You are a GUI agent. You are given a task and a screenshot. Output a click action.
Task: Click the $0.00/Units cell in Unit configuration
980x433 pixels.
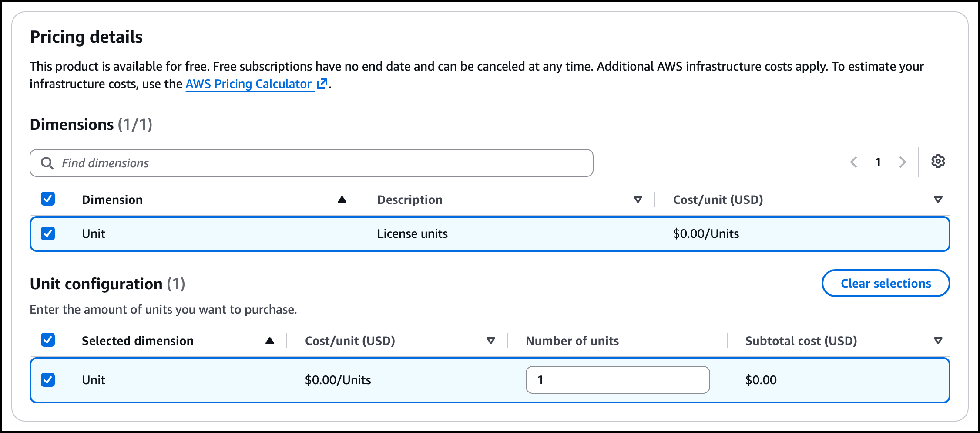pos(338,380)
